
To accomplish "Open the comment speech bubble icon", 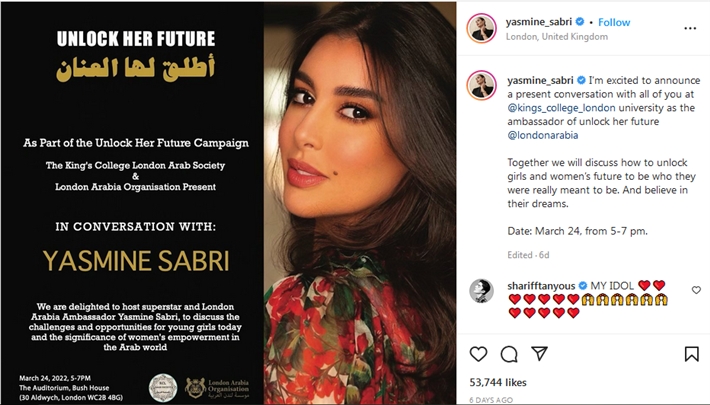I will 509,354.
